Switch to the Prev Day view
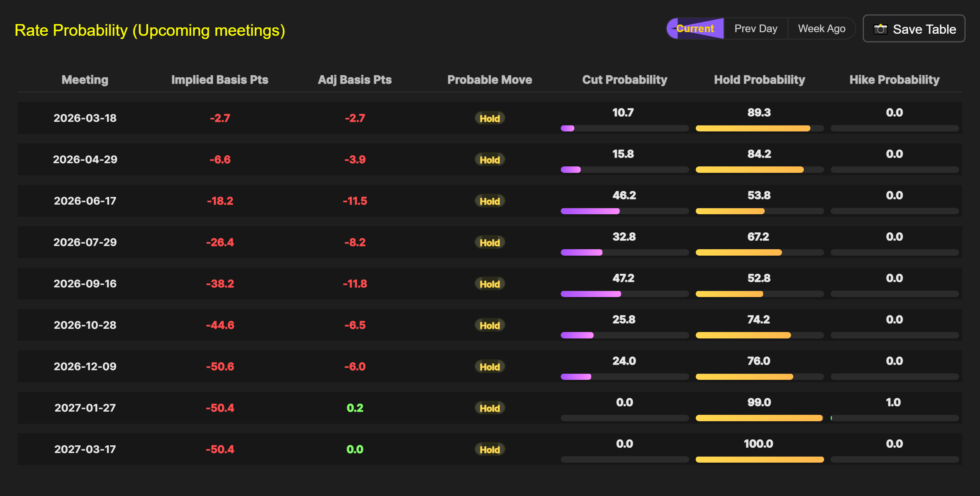 pyautogui.click(x=755, y=29)
